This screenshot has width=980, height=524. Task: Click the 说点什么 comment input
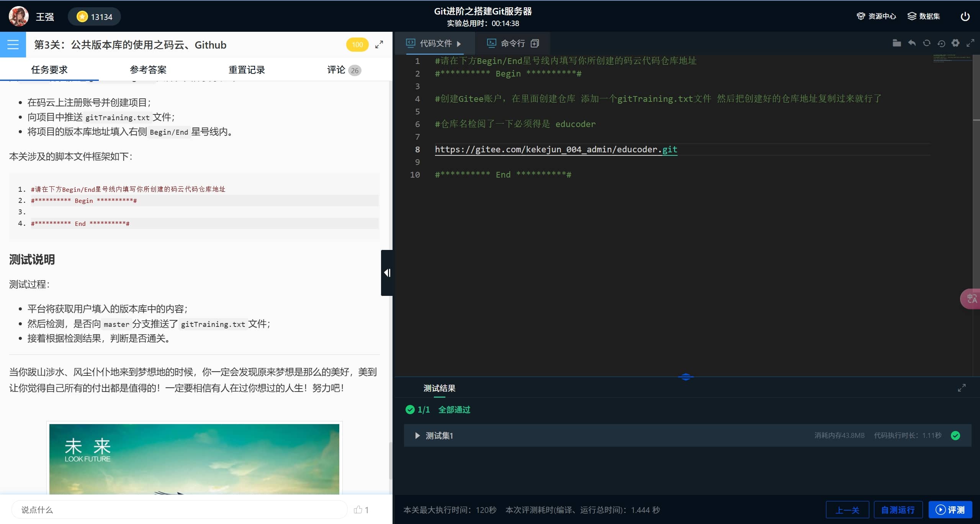point(179,510)
